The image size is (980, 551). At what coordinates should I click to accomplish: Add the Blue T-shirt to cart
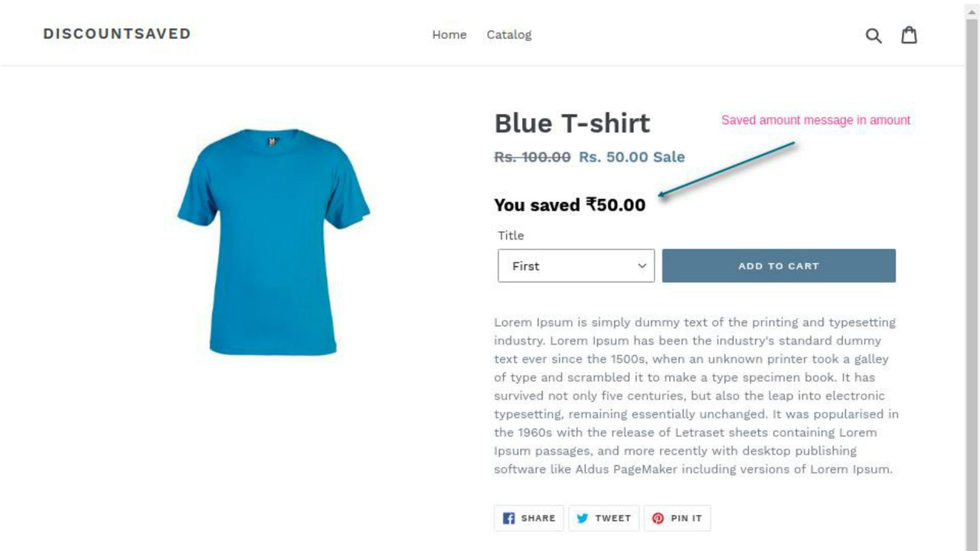(x=779, y=266)
